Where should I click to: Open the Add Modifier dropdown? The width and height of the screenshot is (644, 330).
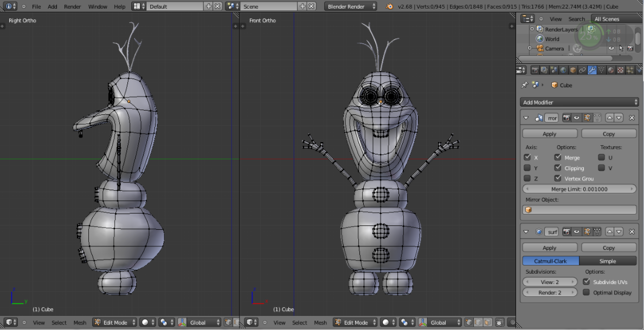[x=579, y=102]
